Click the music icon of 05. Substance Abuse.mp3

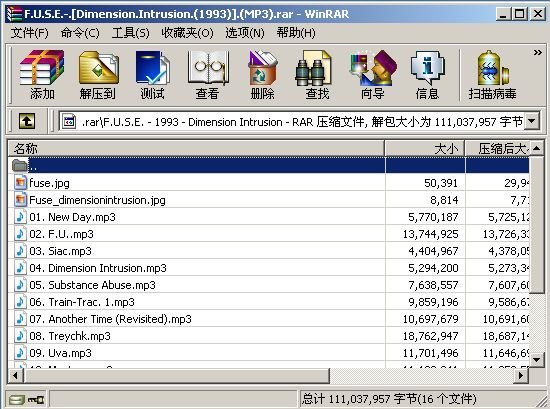tap(20, 284)
